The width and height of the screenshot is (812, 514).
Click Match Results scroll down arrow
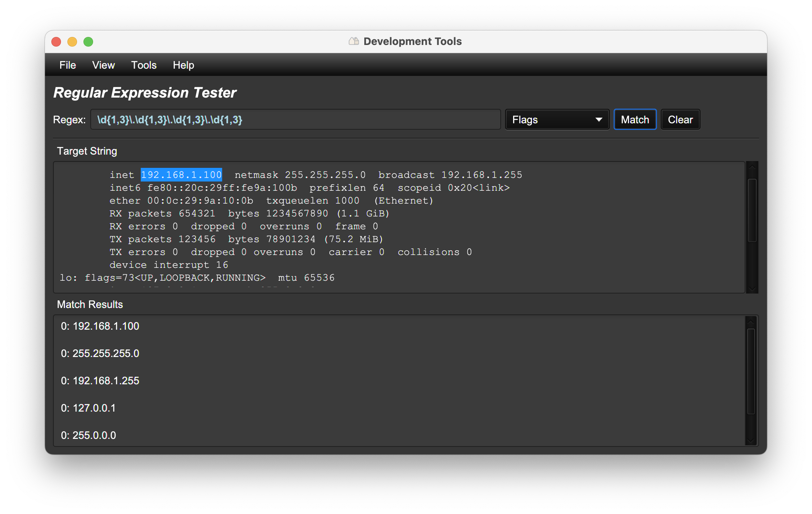[x=751, y=440]
